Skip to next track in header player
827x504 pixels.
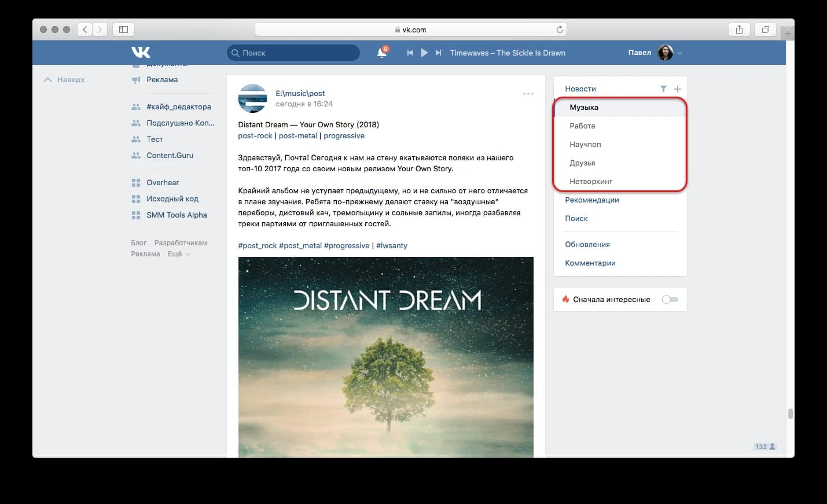point(438,53)
